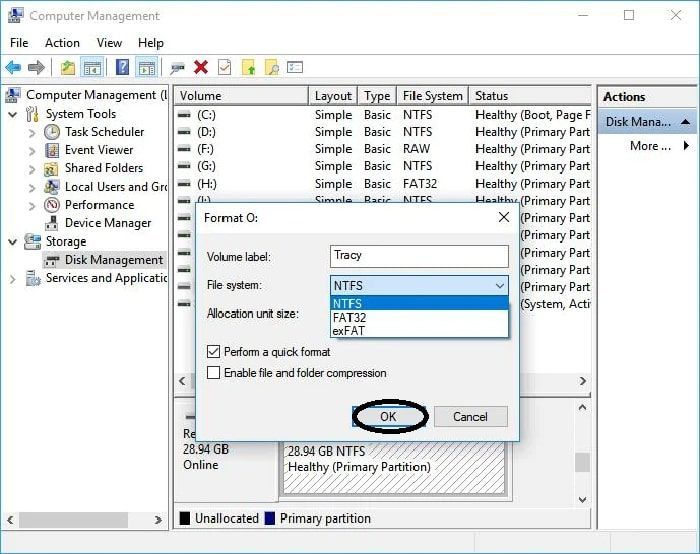This screenshot has width=700, height=554.
Task: Toggle the Show/Hide Action Pane icon
Action: point(146,68)
